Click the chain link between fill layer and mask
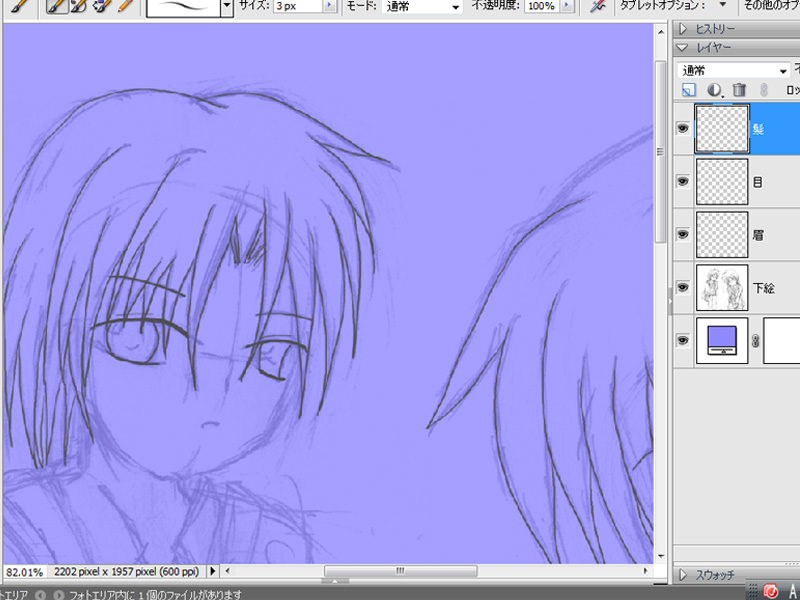 [x=756, y=341]
